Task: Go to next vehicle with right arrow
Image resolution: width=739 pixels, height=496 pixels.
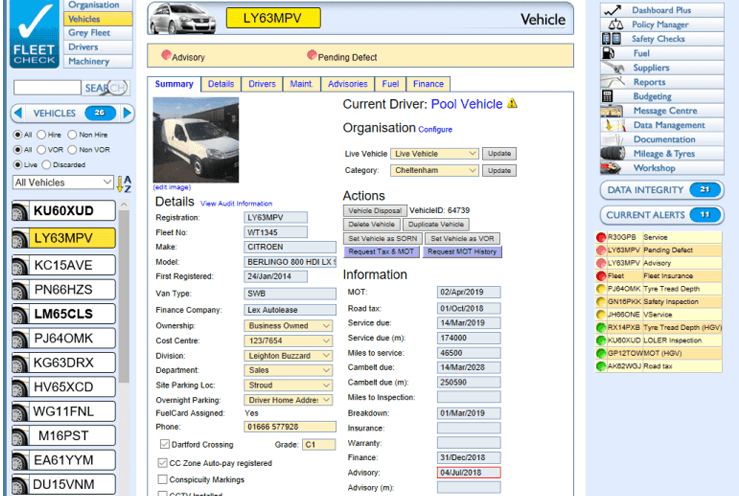Action: click(127, 113)
